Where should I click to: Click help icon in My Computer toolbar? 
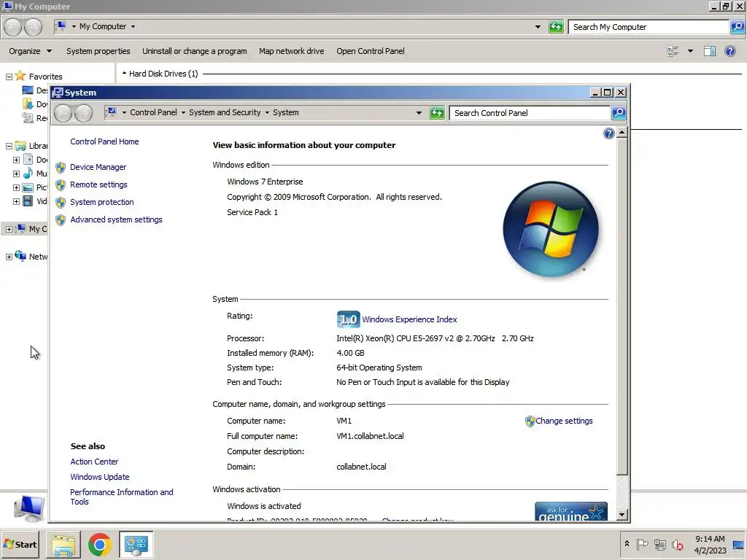click(x=729, y=51)
